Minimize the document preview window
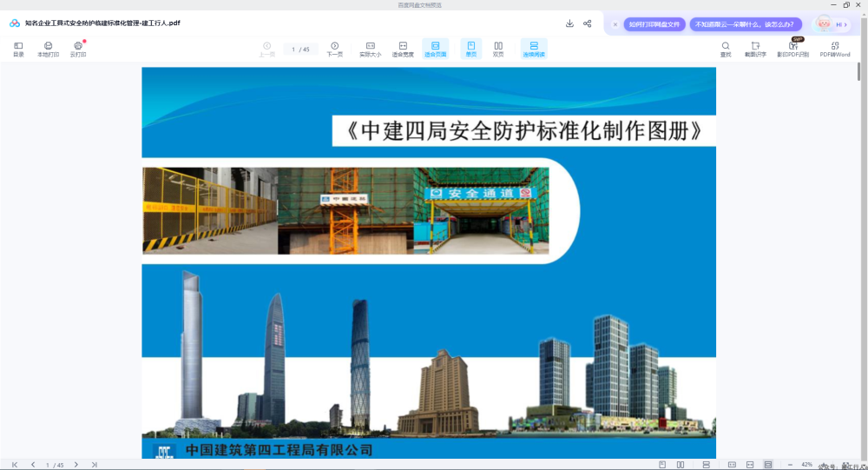This screenshot has width=868, height=470. (833, 4)
